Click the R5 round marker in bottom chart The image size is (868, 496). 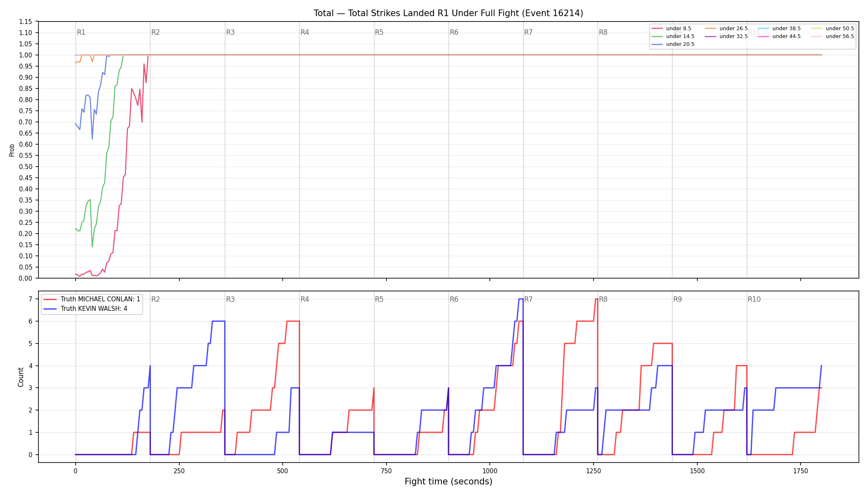click(379, 299)
